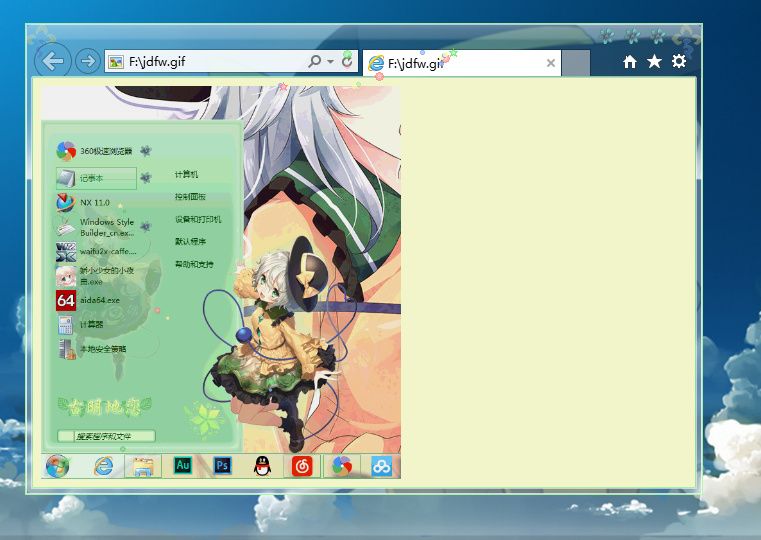Open the address bar autocomplete dropdown arrow

331,62
